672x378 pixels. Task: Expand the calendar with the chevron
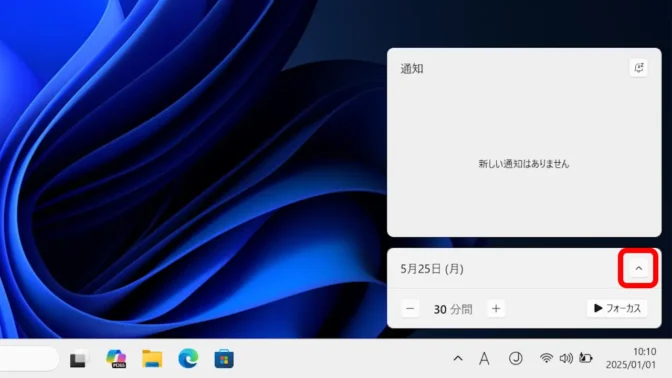[639, 268]
